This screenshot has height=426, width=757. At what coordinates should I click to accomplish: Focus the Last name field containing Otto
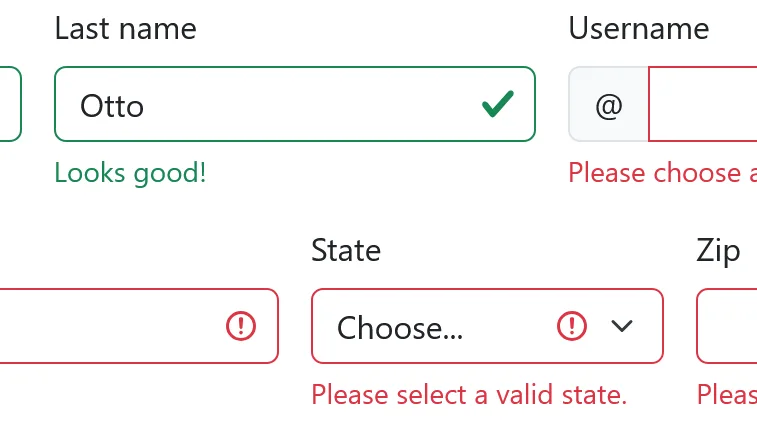pos(300,105)
